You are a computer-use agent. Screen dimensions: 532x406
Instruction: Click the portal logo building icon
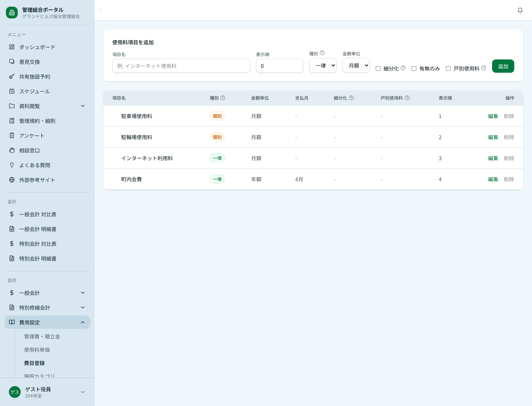(12, 13)
